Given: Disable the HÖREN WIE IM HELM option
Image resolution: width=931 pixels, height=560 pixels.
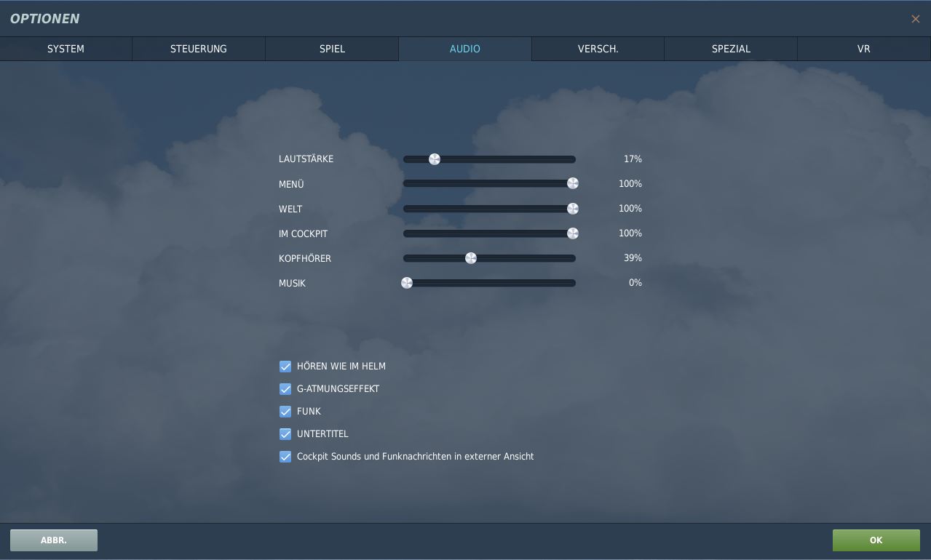Looking at the screenshot, I should (285, 367).
